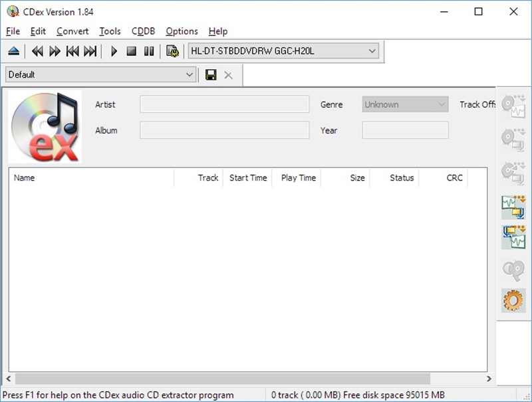The height and width of the screenshot is (402, 532).
Task: Click the Eject CD icon
Action: (x=14, y=51)
